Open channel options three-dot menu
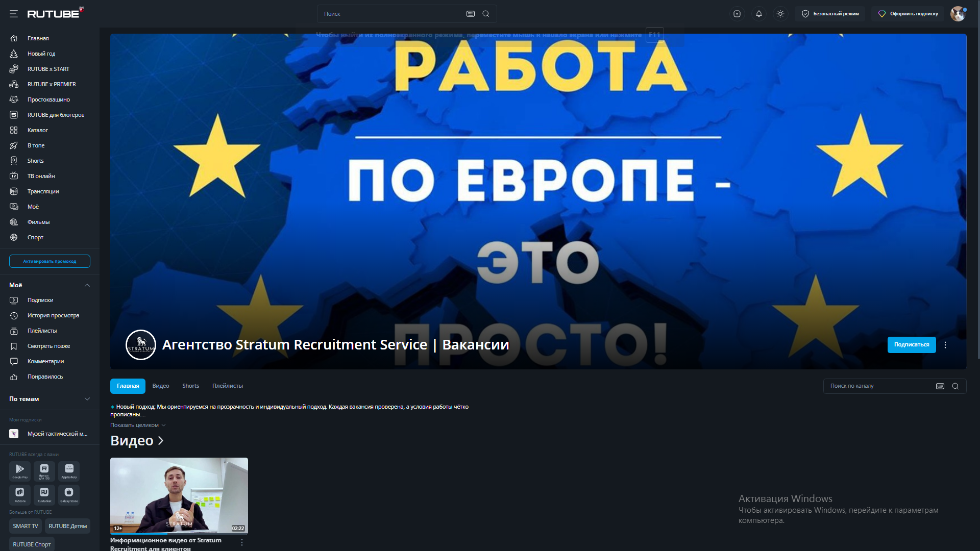Image resolution: width=980 pixels, height=551 pixels. click(945, 345)
